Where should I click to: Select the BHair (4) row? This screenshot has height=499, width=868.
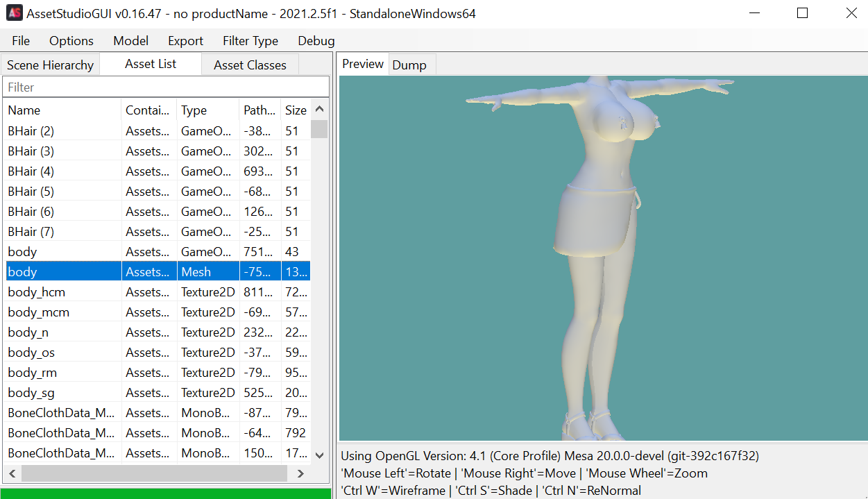pos(158,171)
